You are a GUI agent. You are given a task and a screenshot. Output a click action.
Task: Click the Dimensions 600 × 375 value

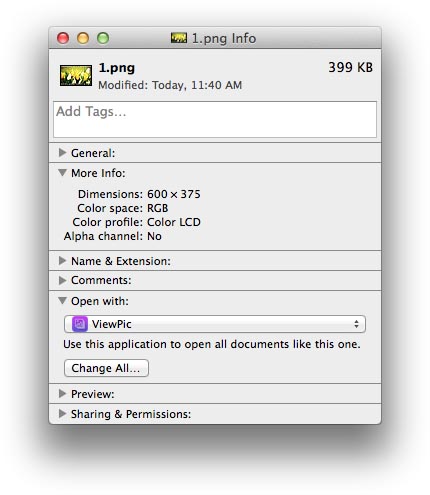click(x=174, y=194)
